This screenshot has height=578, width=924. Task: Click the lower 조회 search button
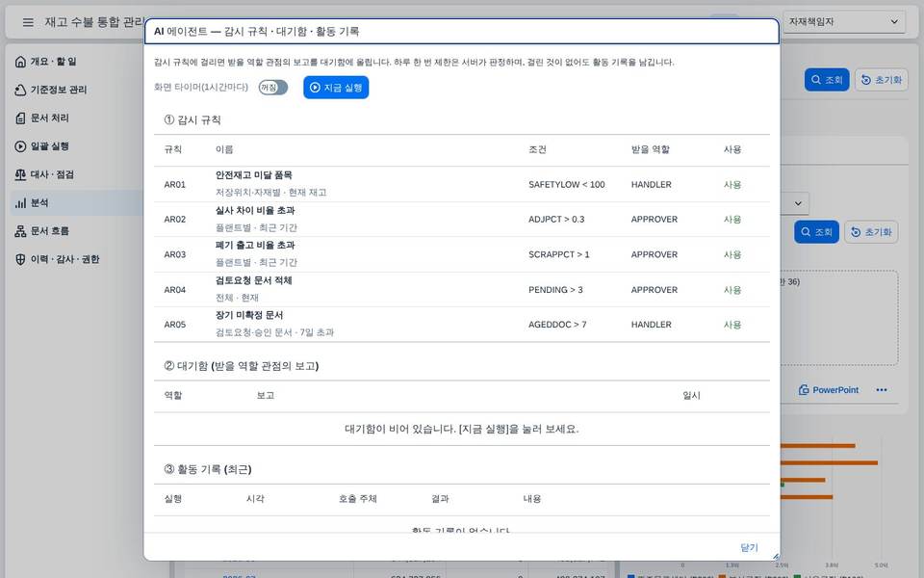816,232
